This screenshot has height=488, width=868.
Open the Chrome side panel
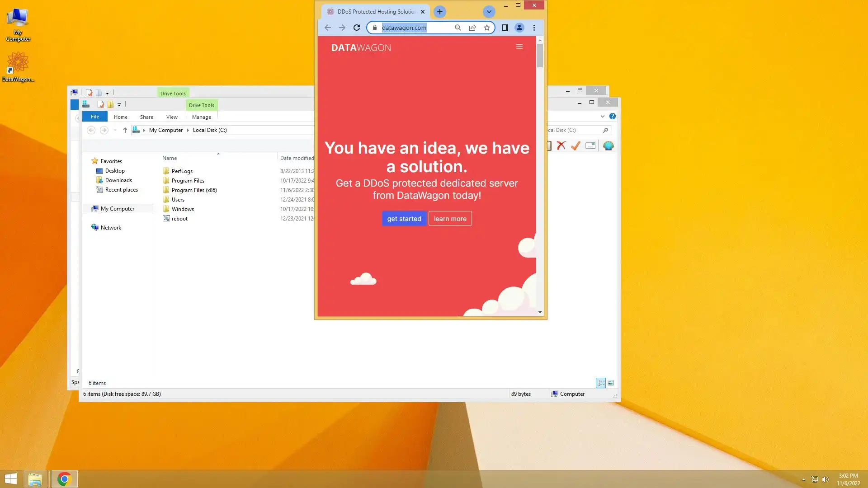505,28
